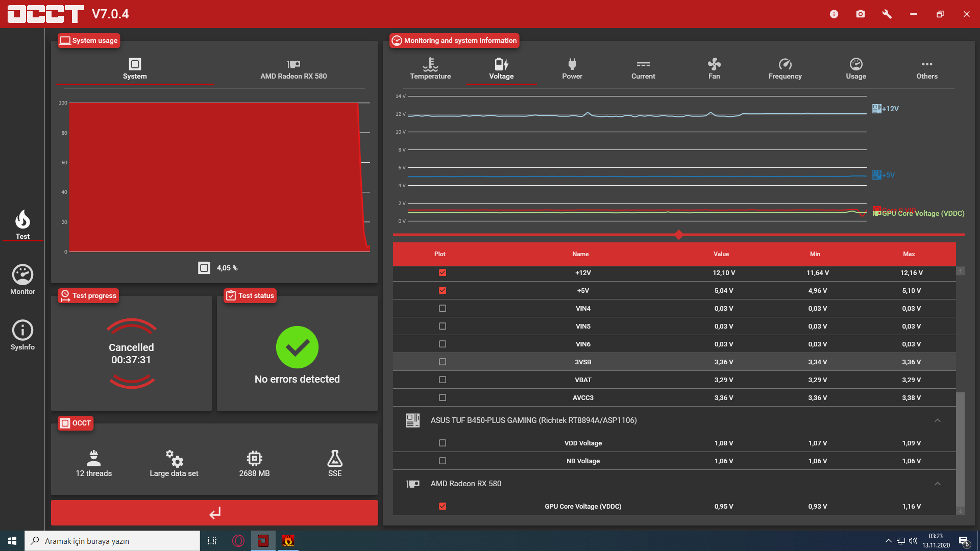Viewport: 980px width, 551px height.
Task: Switch to the Usage monitoring tab
Action: (x=856, y=69)
